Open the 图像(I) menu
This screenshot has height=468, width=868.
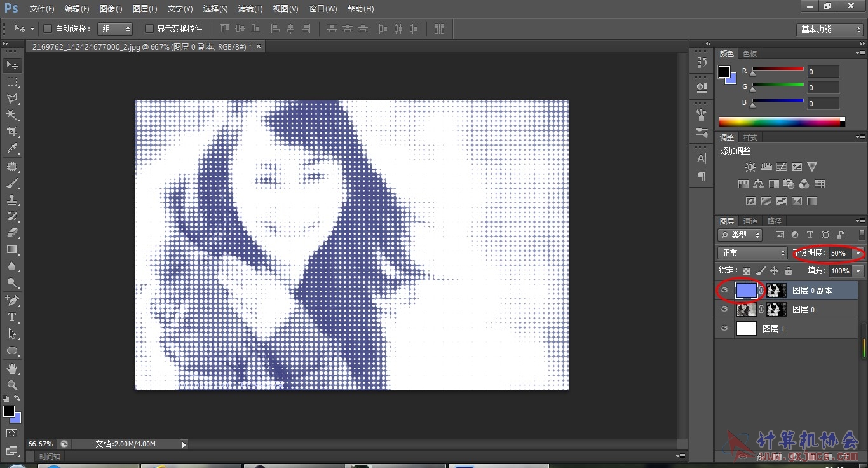[x=111, y=9]
